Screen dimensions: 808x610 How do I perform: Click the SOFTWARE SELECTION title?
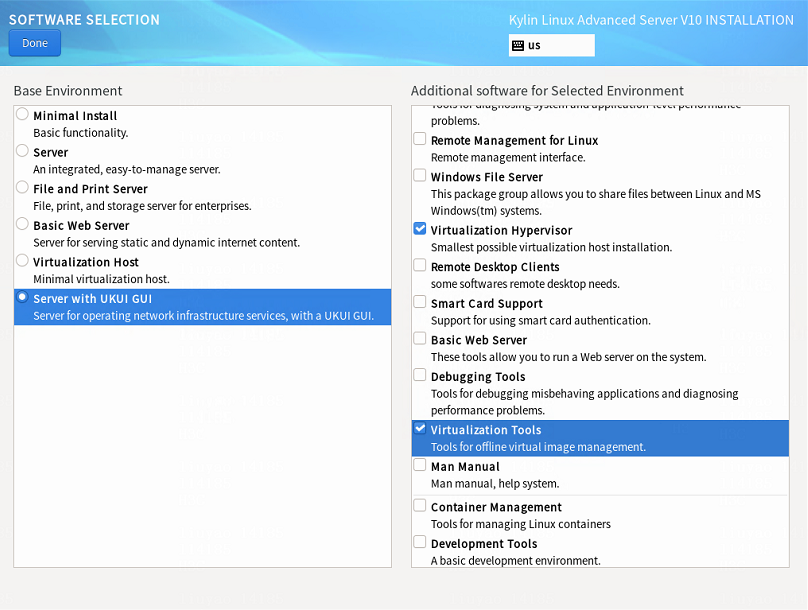(x=85, y=20)
